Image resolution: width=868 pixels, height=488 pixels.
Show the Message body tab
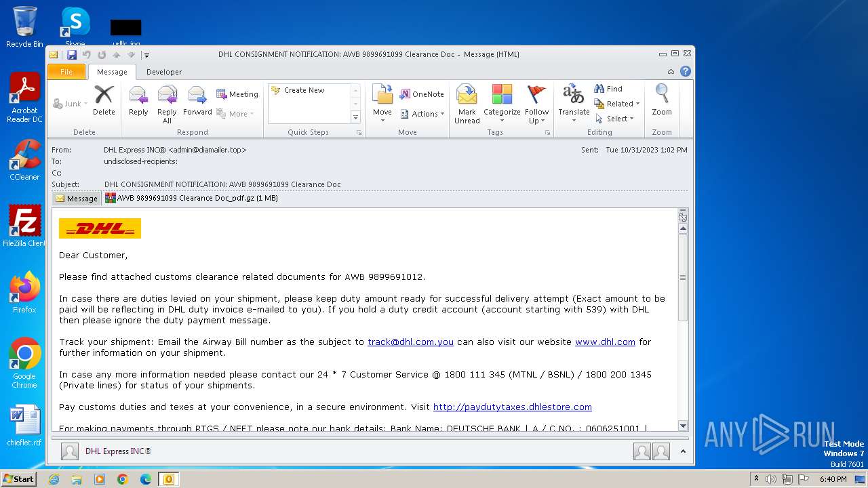(x=76, y=199)
